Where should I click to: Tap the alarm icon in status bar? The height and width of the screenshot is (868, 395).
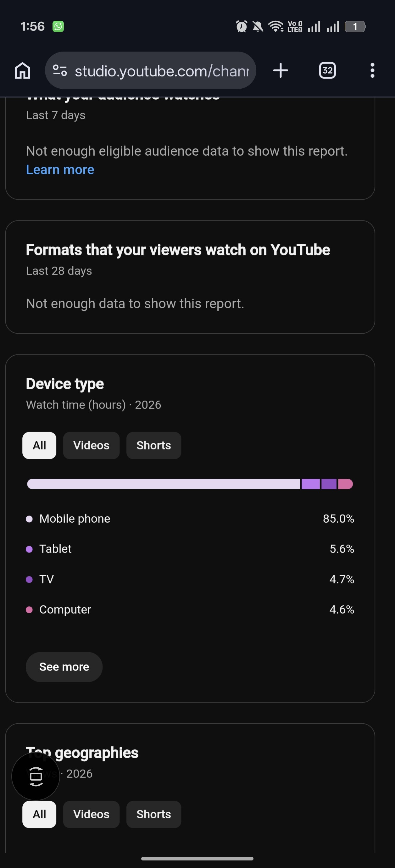241,26
